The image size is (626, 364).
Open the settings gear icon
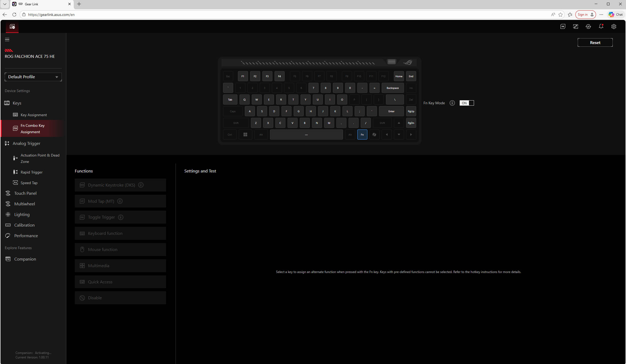click(x=614, y=27)
